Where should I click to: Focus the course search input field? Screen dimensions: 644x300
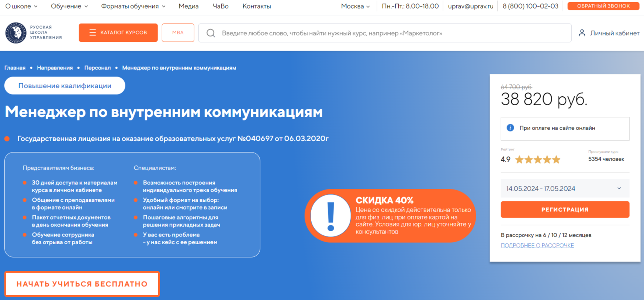click(x=385, y=33)
